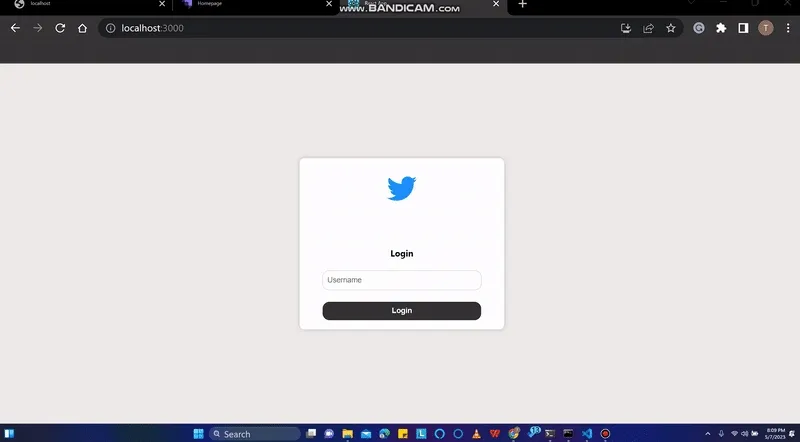Screen dimensions: 800x442
Task: Click the share-this-page icon in the address bar
Action: [648, 28]
